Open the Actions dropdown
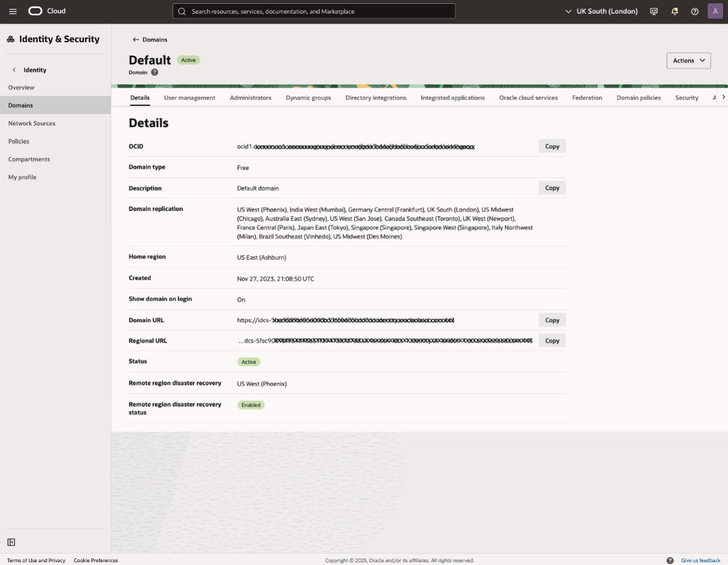 click(689, 60)
